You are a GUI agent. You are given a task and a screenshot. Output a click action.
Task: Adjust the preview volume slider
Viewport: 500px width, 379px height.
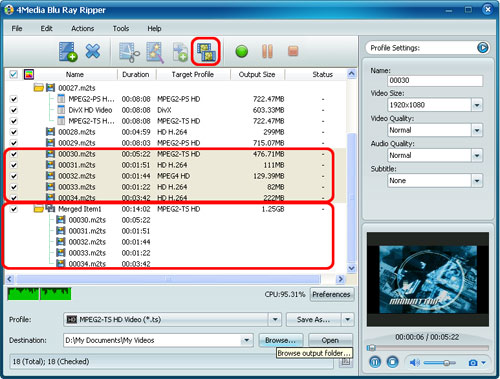coord(440,363)
